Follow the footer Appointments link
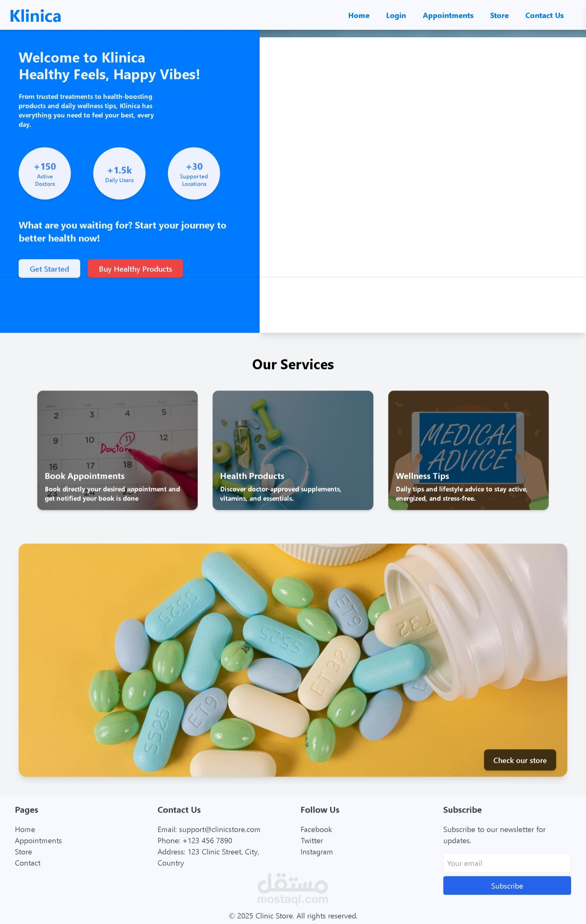The width and height of the screenshot is (586, 924). (38, 840)
